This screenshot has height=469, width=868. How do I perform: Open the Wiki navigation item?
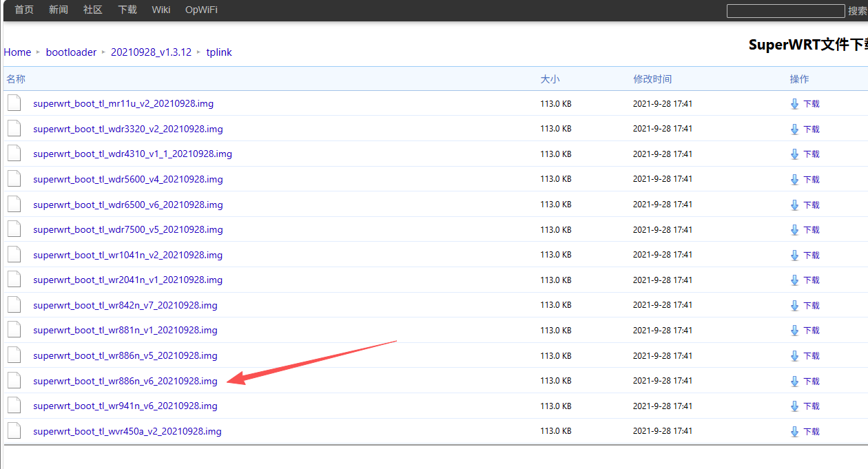(161, 10)
